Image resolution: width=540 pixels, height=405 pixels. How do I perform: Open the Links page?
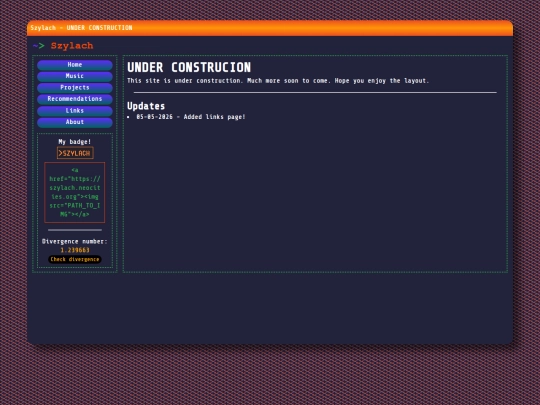(75, 111)
